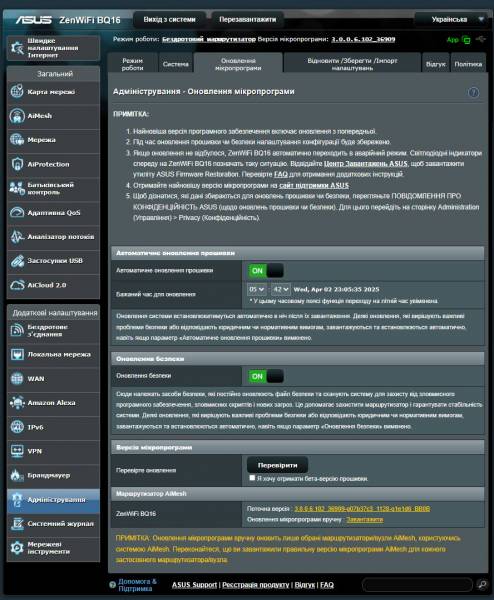494x600 pixels.
Task: Click the date text Wed, Apr 02 2025
Action: click(x=336, y=290)
